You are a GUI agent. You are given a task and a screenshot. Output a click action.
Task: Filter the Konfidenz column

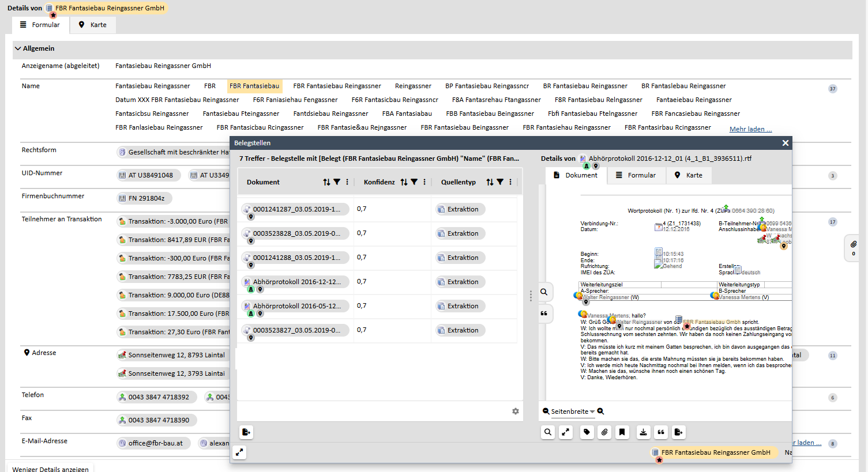pyautogui.click(x=414, y=182)
